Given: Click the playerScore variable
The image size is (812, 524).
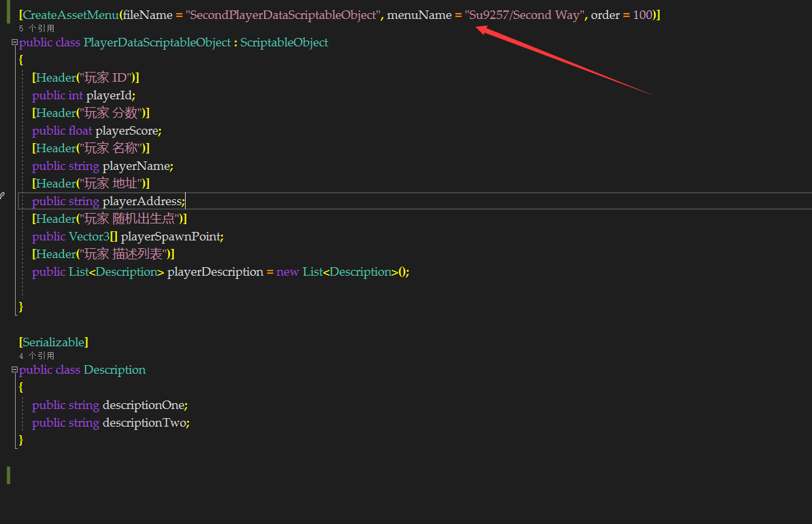Looking at the screenshot, I should coord(126,131).
